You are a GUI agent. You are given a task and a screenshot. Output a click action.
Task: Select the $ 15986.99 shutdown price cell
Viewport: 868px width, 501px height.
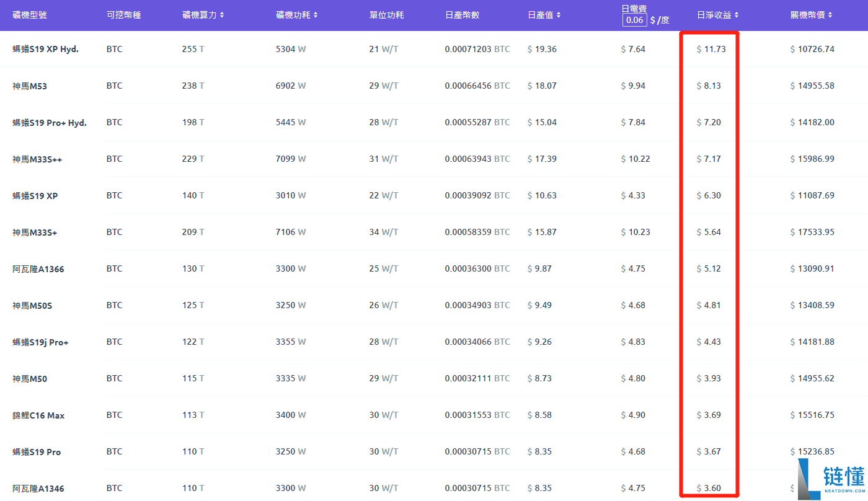point(812,159)
